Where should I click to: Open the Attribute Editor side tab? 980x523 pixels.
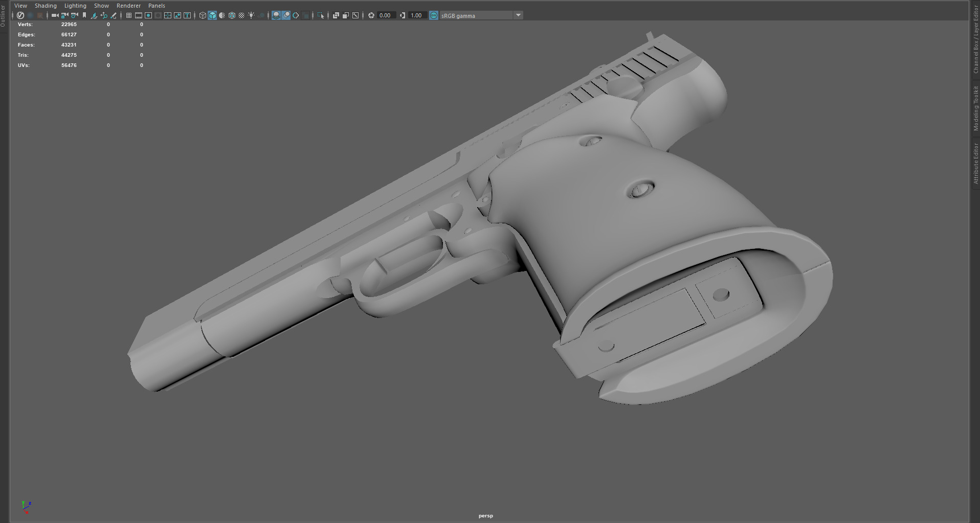pos(976,164)
